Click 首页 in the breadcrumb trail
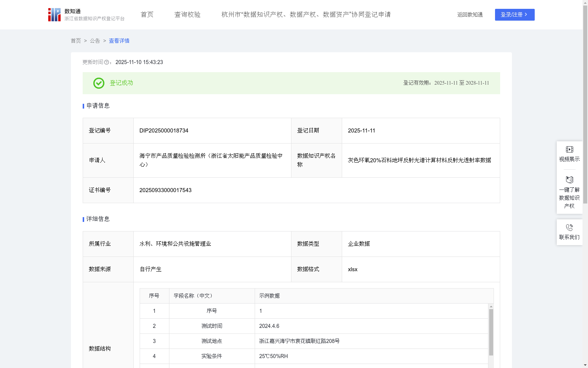 (76, 41)
